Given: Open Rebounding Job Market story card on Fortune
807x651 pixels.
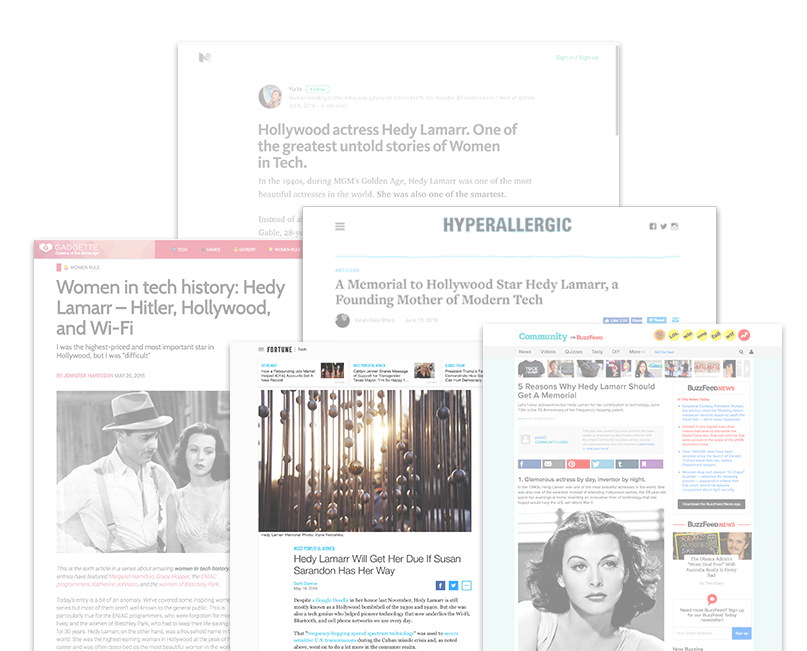Looking at the screenshot, I should point(302,374).
